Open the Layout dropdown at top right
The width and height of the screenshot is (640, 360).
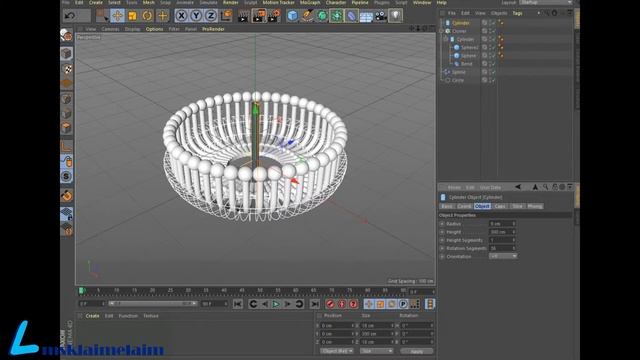point(545,2)
